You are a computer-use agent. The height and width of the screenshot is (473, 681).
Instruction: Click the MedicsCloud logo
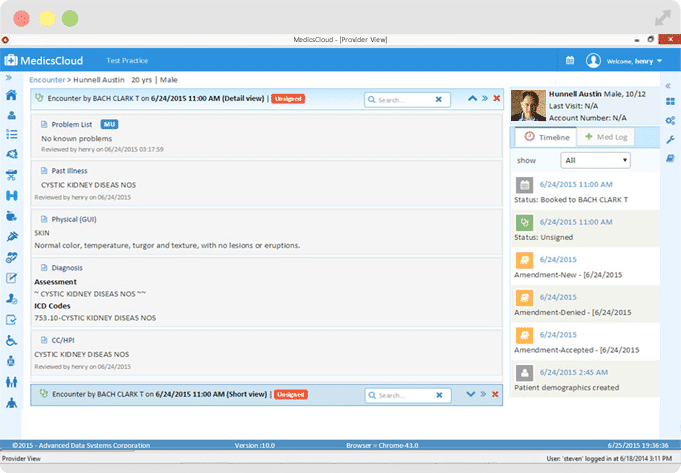click(43, 60)
